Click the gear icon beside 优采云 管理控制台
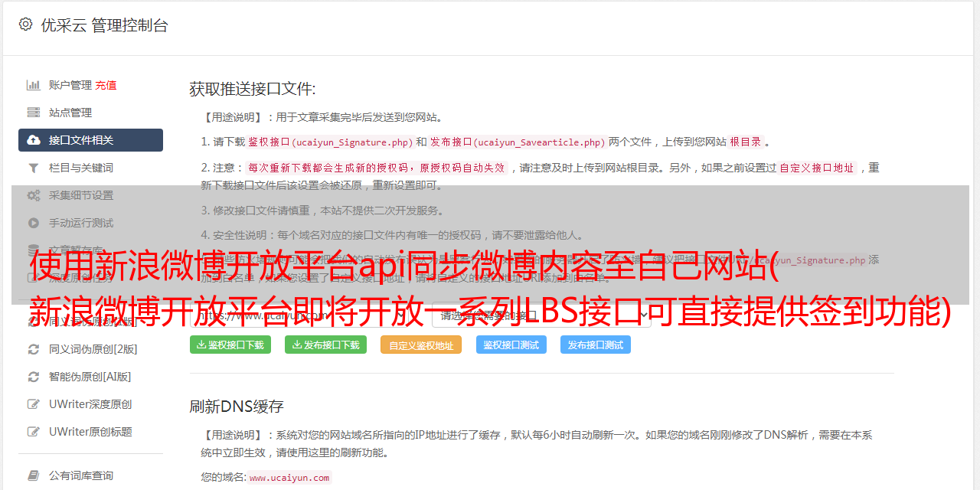The image size is (980, 490). tap(25, 24)
